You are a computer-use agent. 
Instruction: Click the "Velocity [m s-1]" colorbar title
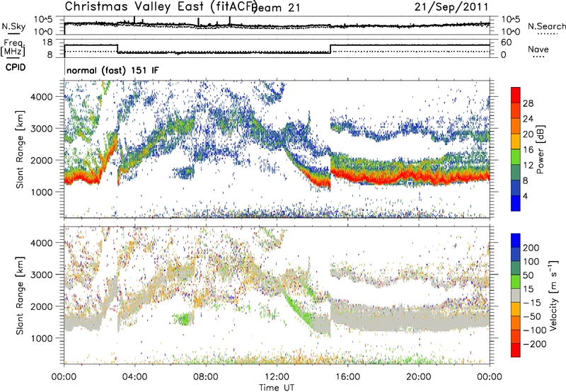click(x=553, y=295)
